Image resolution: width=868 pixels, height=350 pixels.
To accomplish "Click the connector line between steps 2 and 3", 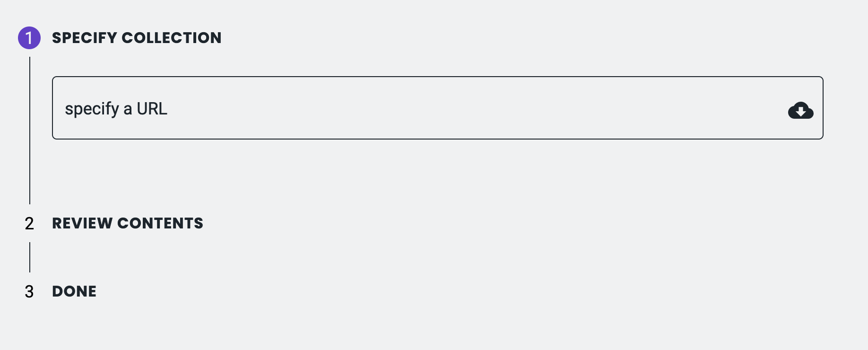I will tap(31, 258).
